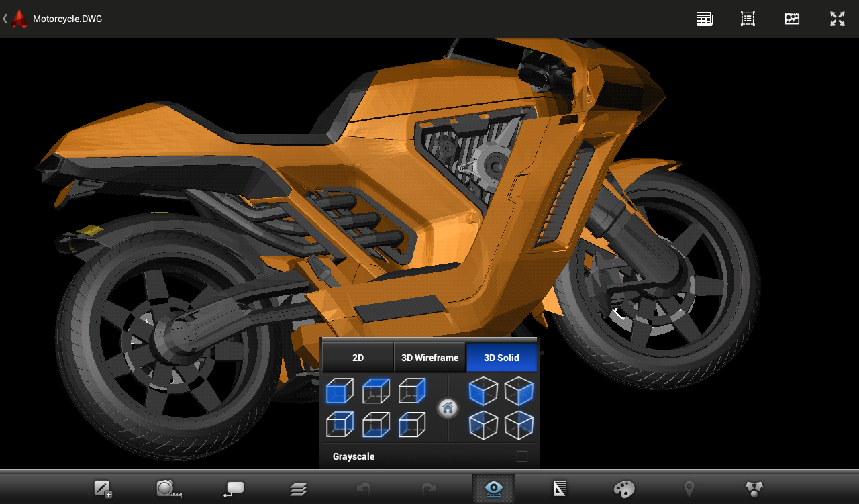Click the share icon in bottom toolbar
The height and width of the screenshot is (504, 859).
coord(754,489)
